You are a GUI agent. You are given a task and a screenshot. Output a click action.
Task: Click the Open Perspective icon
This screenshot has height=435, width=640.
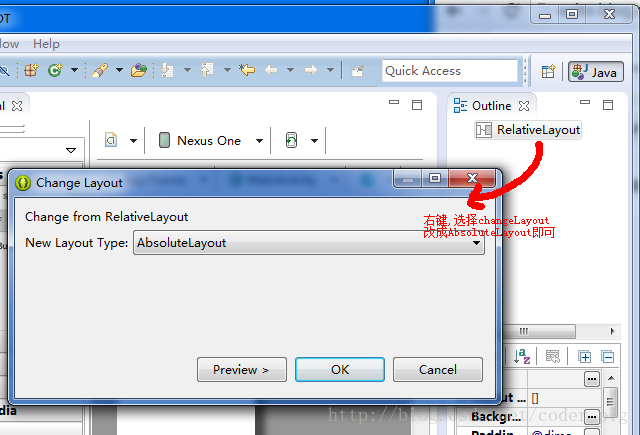coord(548,71)
